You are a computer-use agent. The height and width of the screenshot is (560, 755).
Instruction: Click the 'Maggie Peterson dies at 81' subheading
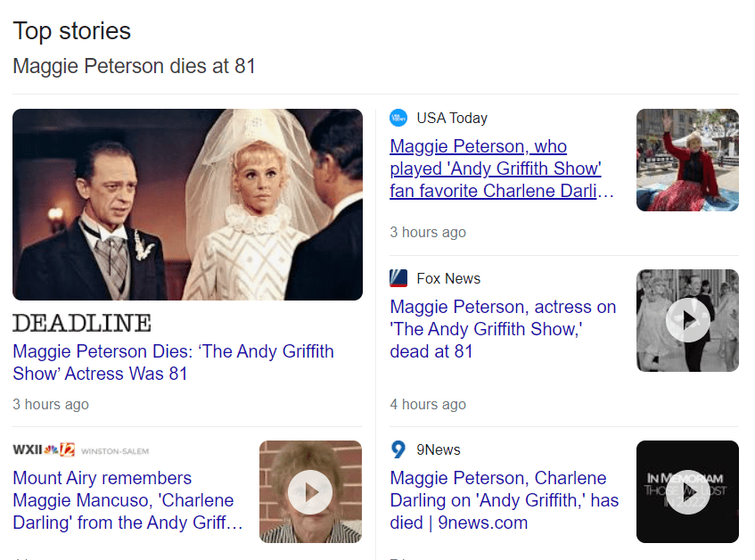click(134, 66)
